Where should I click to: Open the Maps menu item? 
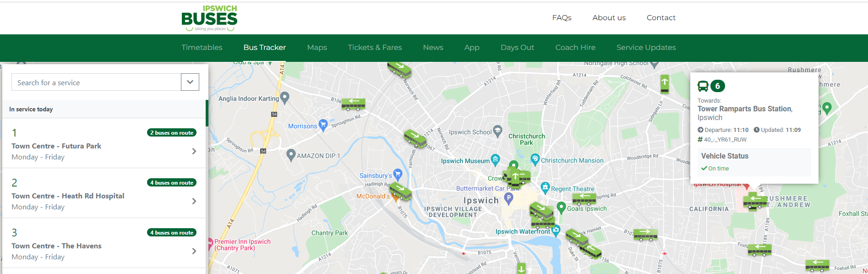pos(317,47)
